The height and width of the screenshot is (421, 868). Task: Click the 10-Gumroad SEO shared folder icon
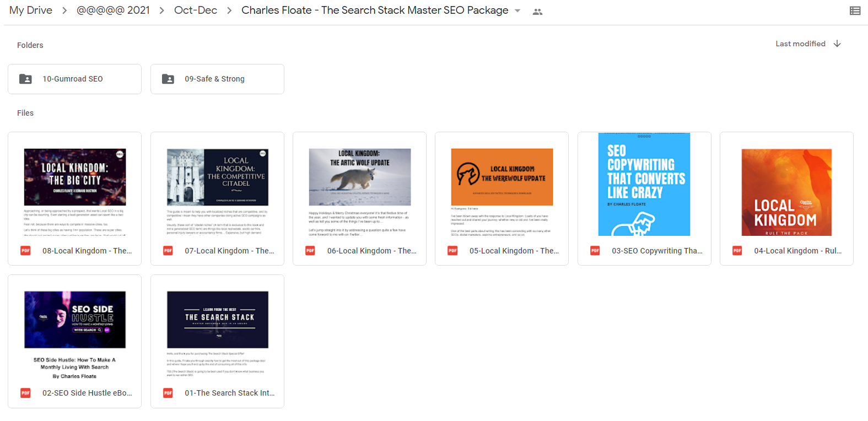tap(25, 79)
